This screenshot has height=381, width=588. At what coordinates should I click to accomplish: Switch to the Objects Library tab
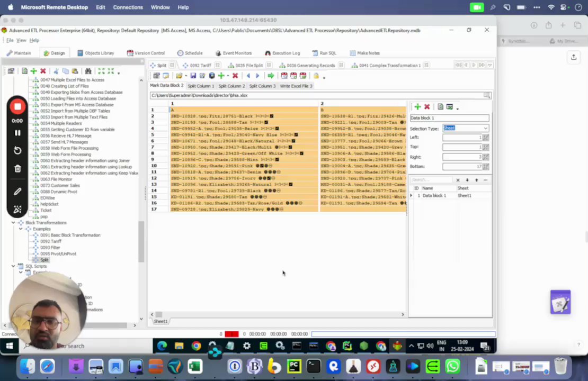[96, 53]
